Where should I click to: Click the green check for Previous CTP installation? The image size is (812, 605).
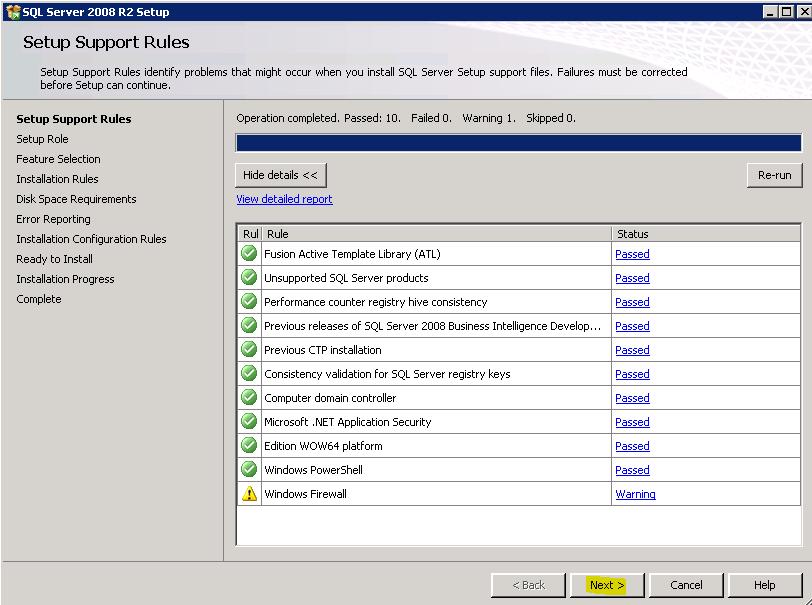point(249,350)
